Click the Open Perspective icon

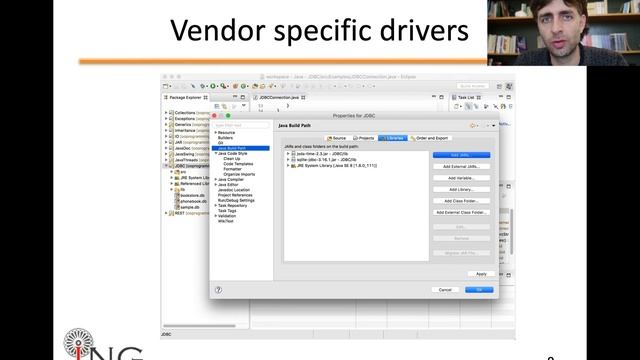click(499, 86)
